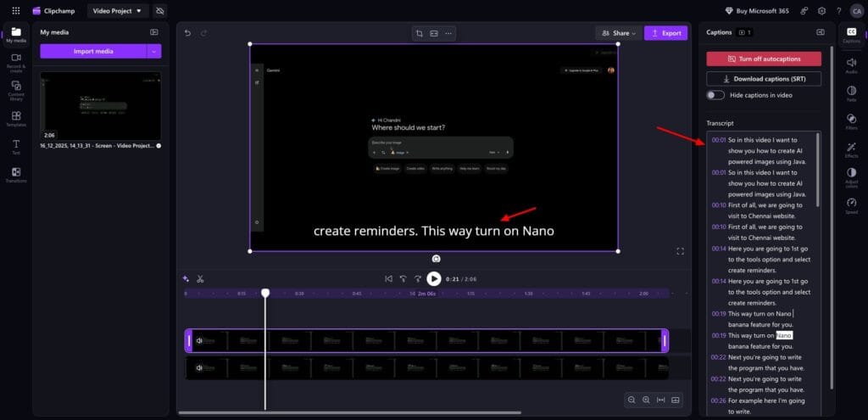Image resolution: width=868 pixels, height=420 pixels.
Task: Open the Effects panel icon
Action: 851,149
